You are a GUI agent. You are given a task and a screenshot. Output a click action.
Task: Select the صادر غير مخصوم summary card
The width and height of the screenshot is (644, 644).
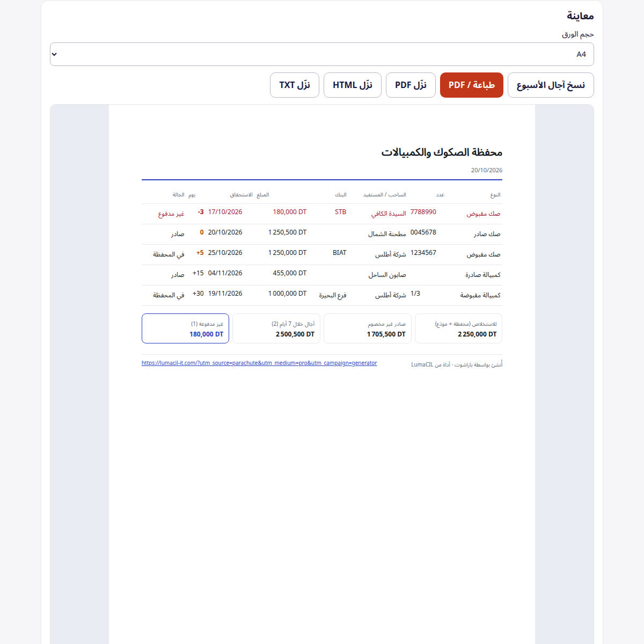[368, 328]
